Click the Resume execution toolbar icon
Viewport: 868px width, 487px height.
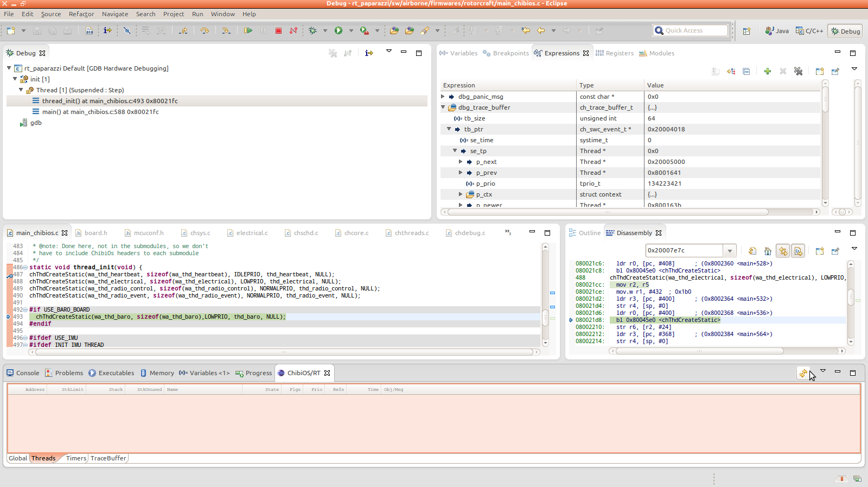[248, 31]
